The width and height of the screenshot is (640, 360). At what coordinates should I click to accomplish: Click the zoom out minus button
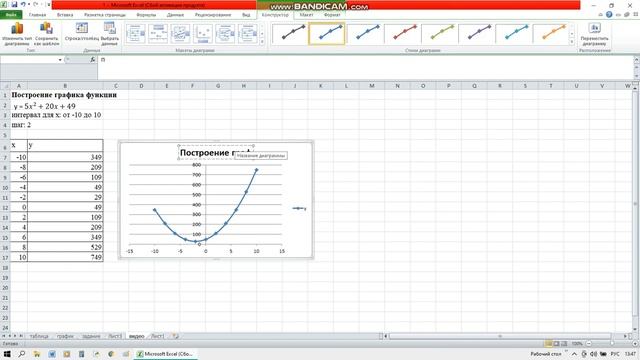point(589,344)
